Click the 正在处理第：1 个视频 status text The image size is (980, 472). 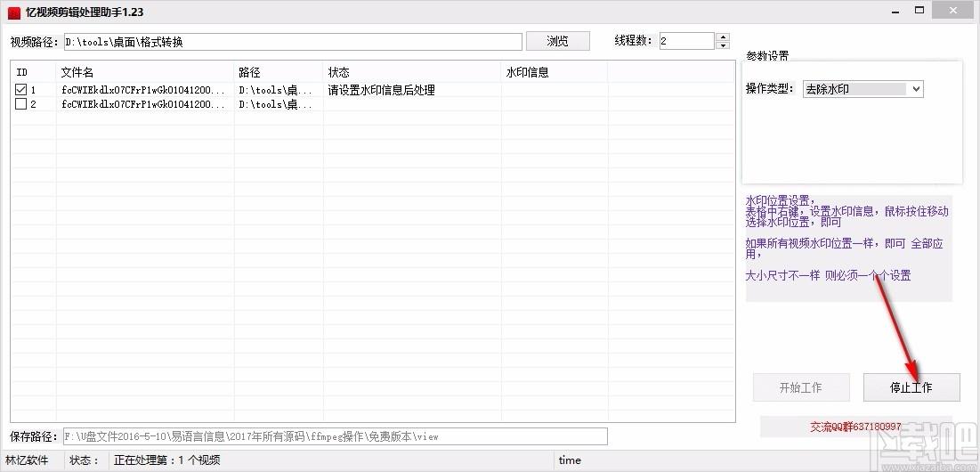166,460
